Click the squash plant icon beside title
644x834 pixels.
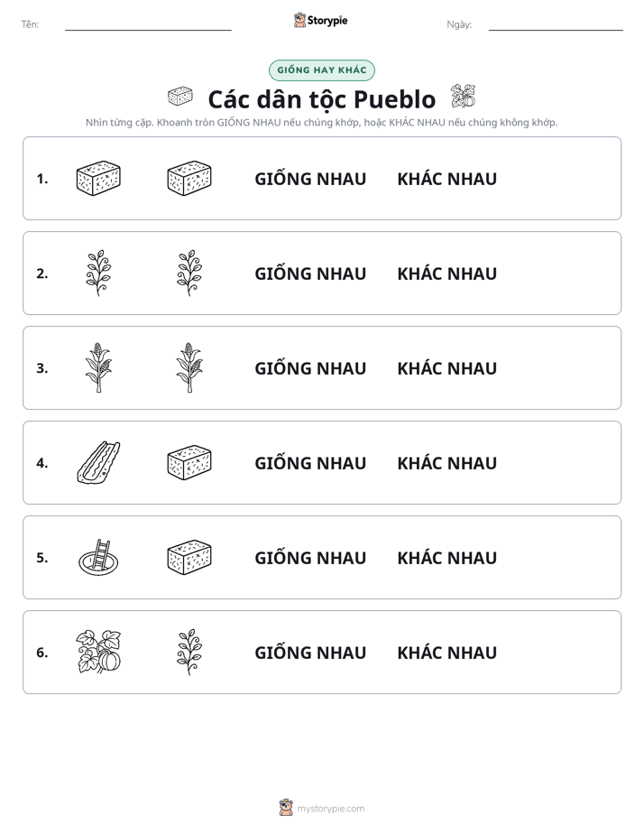pos(464,97)
